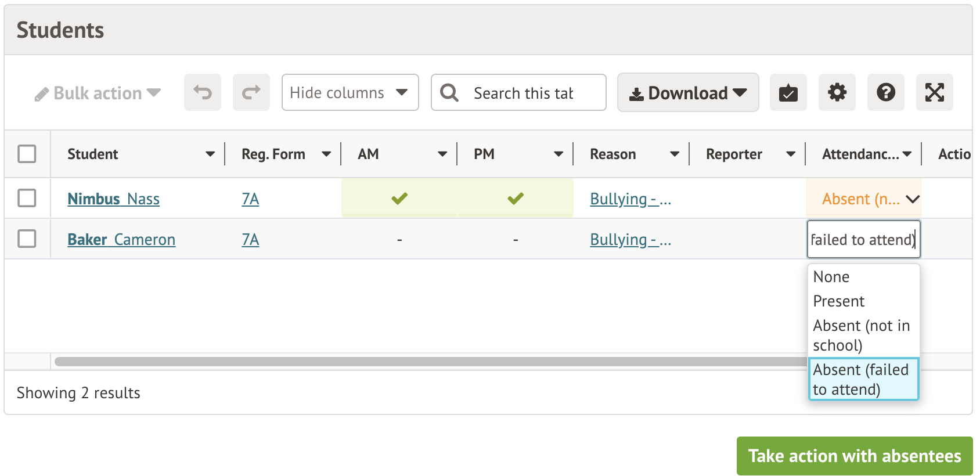Click the help question mark icon
Screen dimensions: 980x476
tap(885, 92)
